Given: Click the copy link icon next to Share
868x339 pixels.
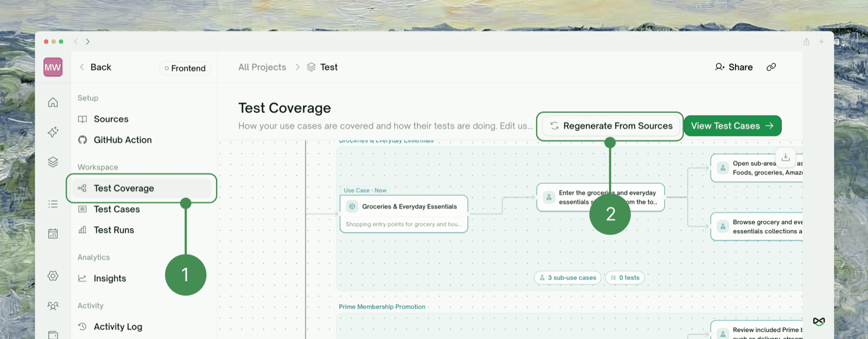Looking at the screenshot, I should 771,67.
